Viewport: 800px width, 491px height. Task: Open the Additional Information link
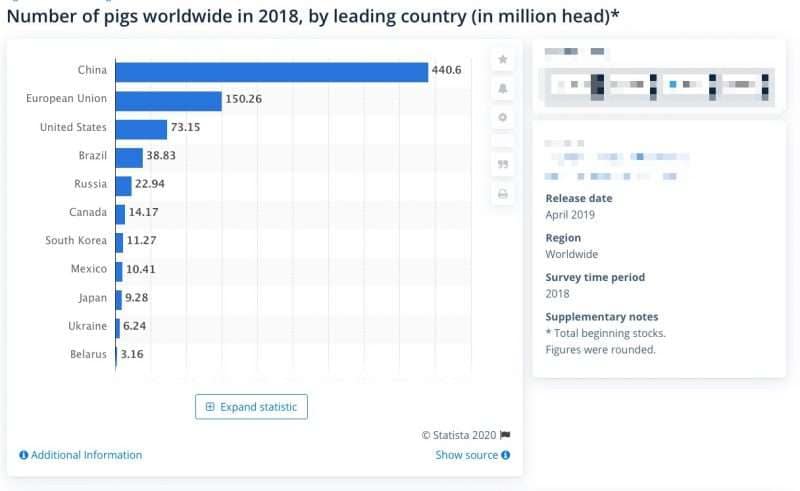86,455
